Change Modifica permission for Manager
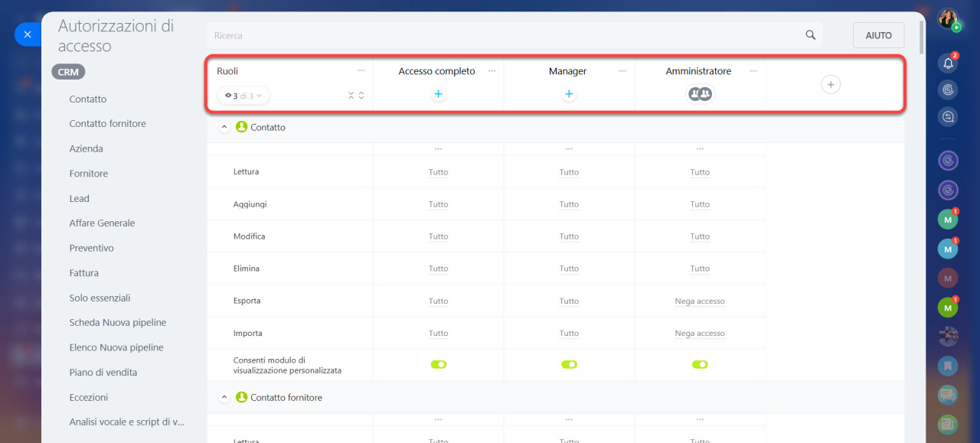980x443 pixels. (569, 236)
